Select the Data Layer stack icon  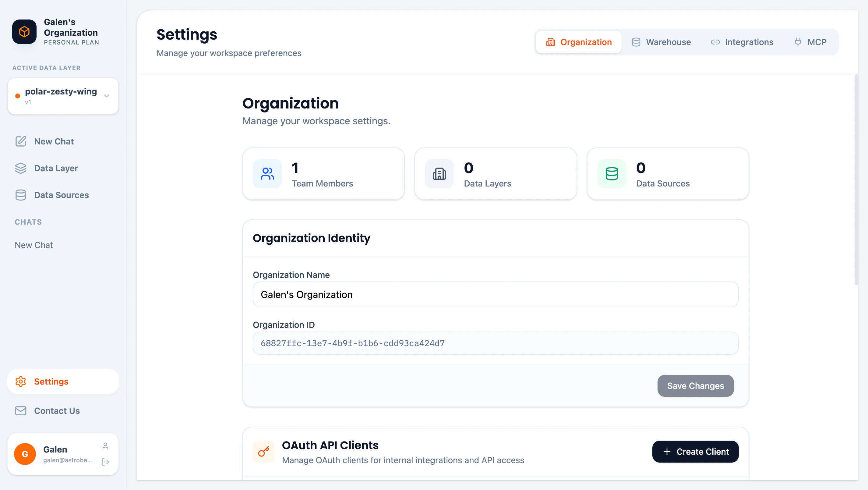tap(21, 168)
